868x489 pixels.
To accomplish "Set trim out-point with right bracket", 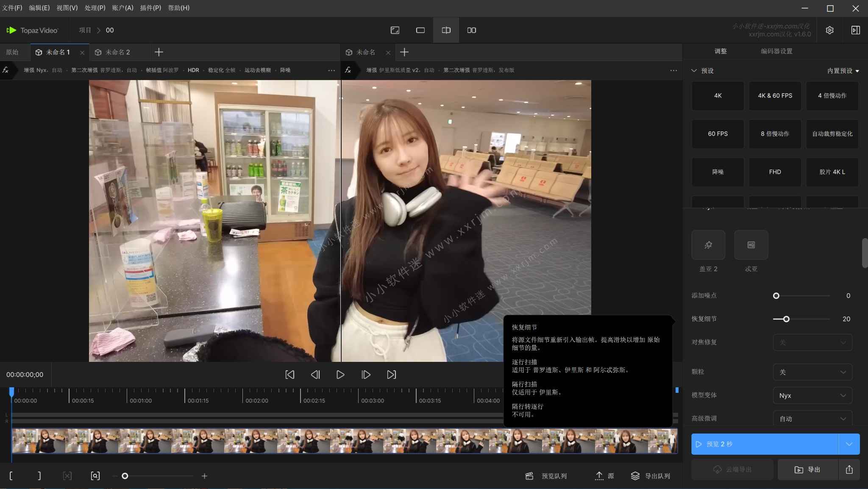I will (x=39, y=476).
